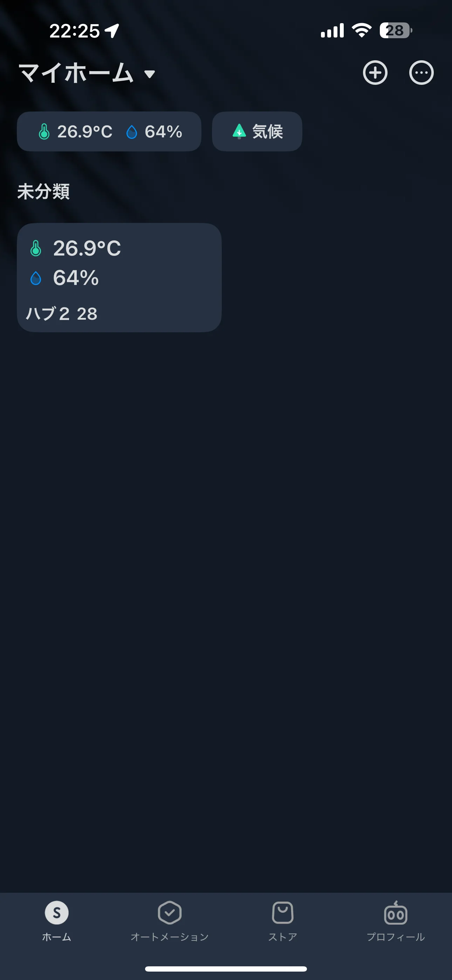The width and height of the screenshot is (452, 980).
Task: Tap the 未分類 section header
Action: [43, 191]
